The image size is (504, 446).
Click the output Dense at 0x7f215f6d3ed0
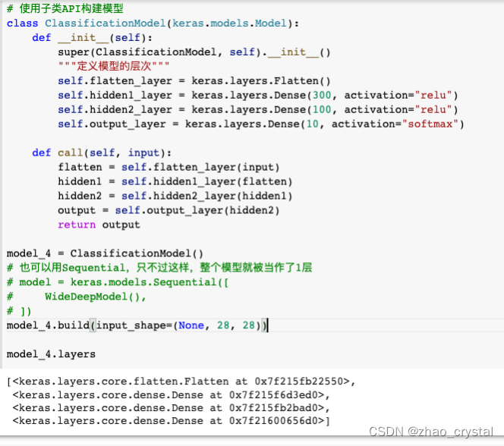(x=172, y=395)
